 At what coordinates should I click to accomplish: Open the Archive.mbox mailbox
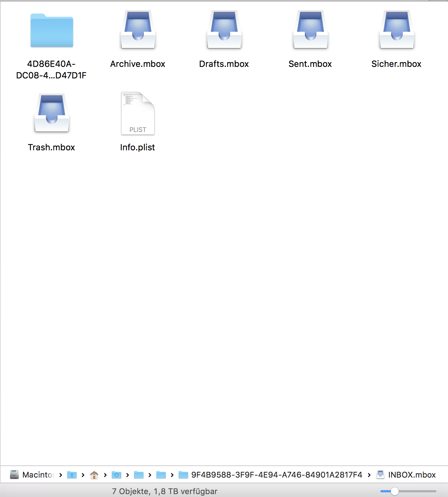138,30
